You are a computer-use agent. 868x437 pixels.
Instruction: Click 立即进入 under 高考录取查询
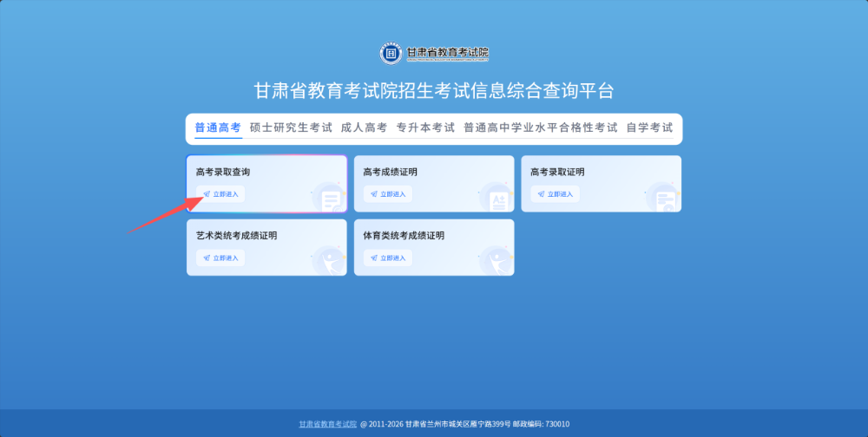[220, 194]
